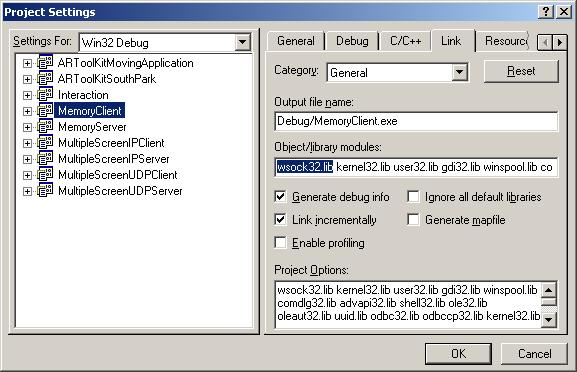Close the Project Settings dialog
The image size is (577, 372).
[564, 12]
